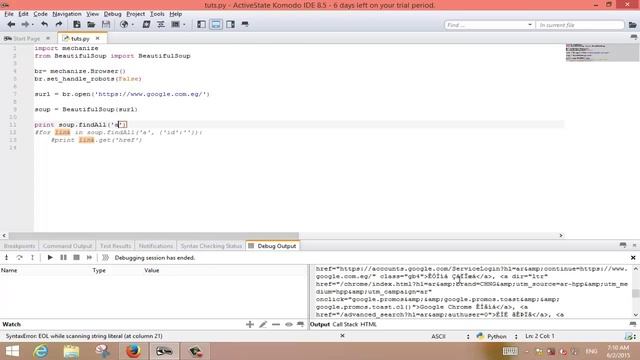The height and width of the screenshot is (360, 640).
Task: Change the Python language selector
Action: [x=497, y=336]
